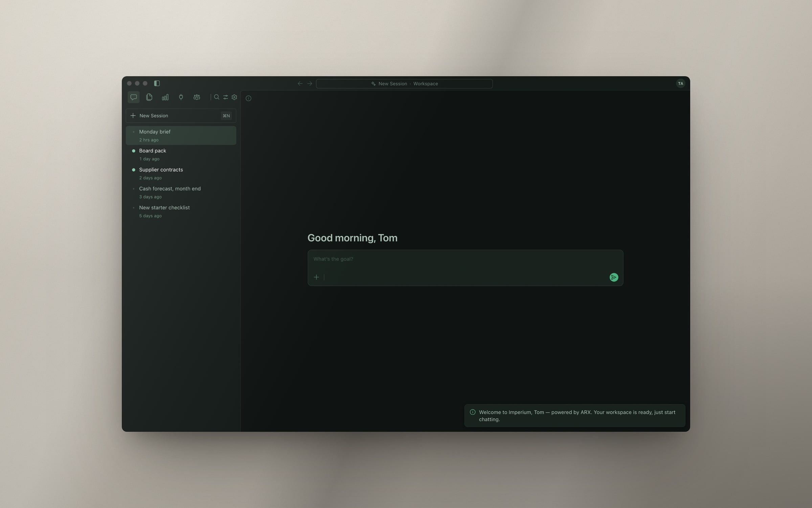
Task: Click the info icon above the chat
Action: 248,98
